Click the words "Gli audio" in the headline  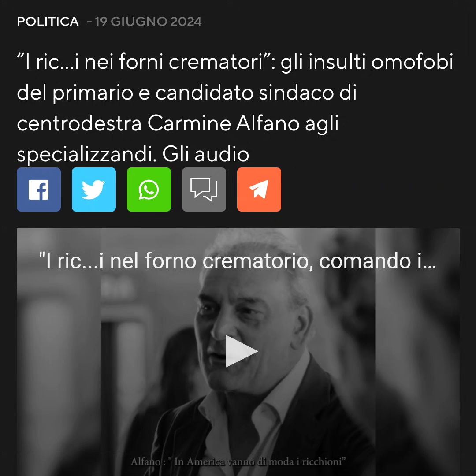(206, 154)
